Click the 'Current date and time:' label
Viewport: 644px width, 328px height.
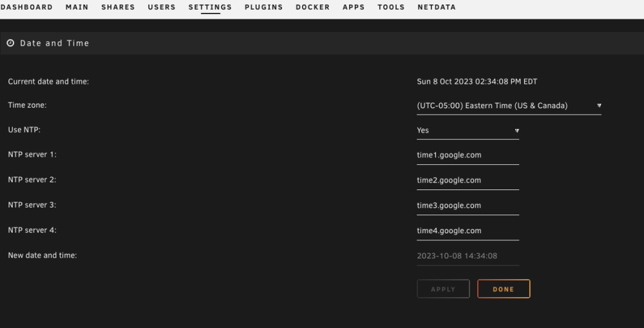(48, 81)
